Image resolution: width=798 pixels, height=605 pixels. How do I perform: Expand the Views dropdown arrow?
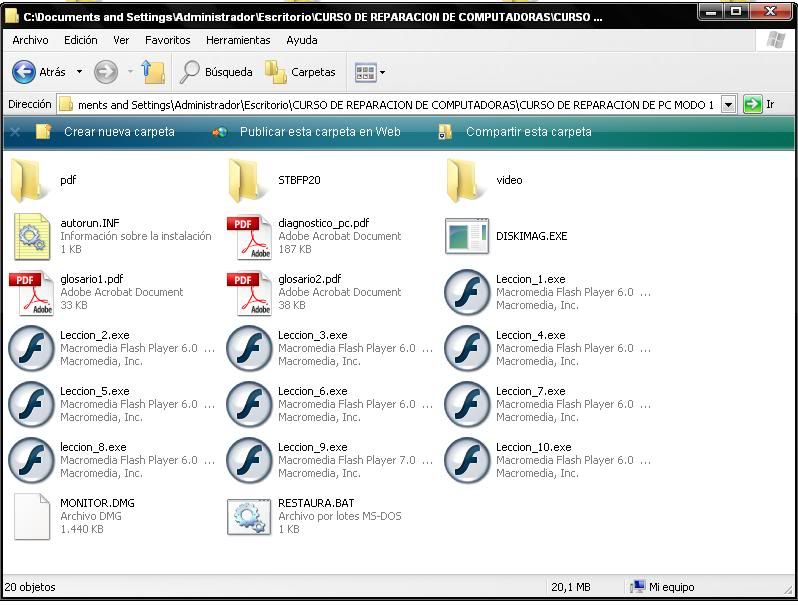[383, 72]
